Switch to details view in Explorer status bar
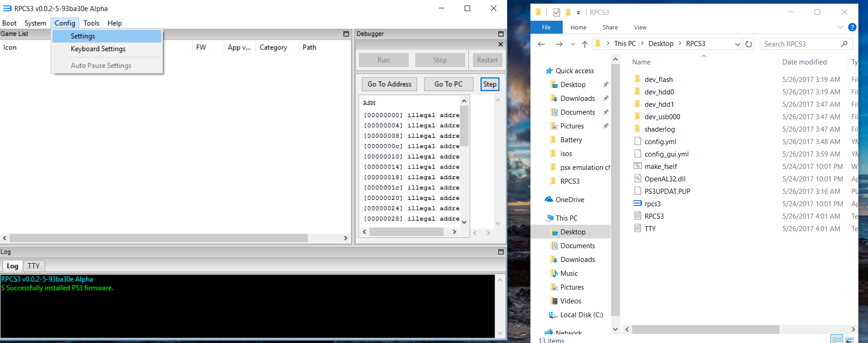This screenshot has height=343, width=868. [x=837, y=339]
